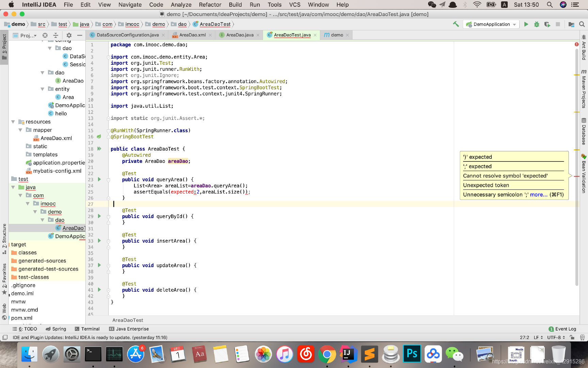588x368 pixels.
Task: Open Chrome from the Dock
Action: 327,354
